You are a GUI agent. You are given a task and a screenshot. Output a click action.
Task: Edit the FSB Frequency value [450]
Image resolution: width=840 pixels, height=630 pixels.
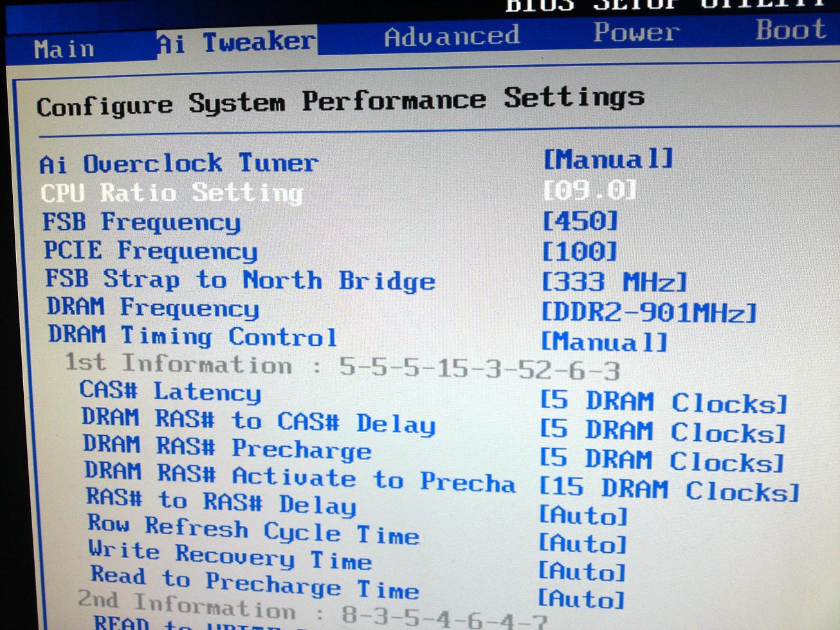(x=580, y=221)
